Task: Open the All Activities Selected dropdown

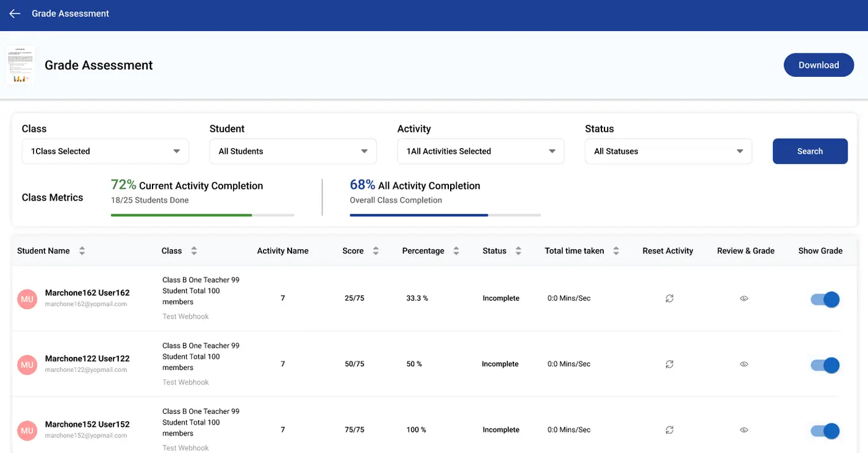Action: (x=481, y=151)
